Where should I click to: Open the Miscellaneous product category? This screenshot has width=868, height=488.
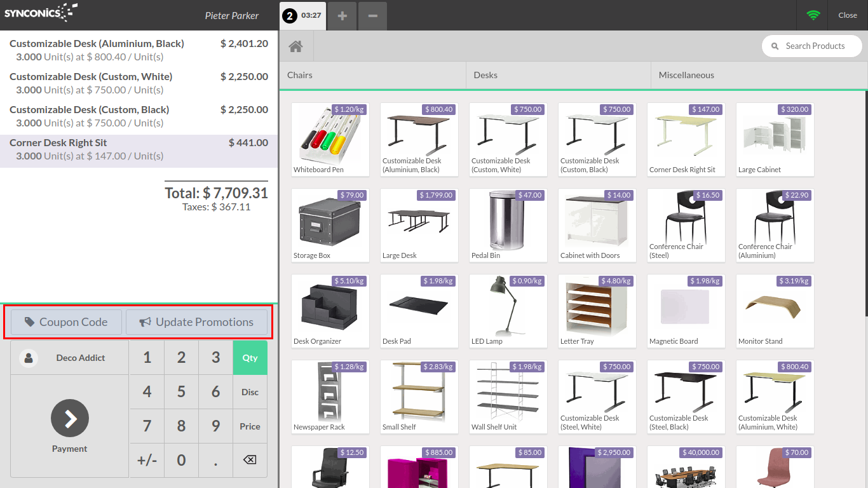pyautogui.click(x=759, y=75)
